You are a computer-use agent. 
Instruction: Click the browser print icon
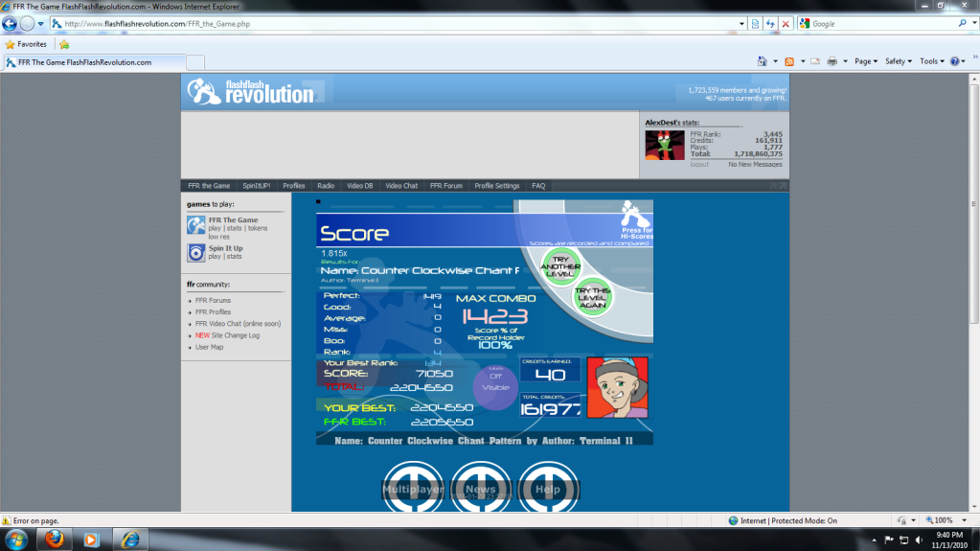pos(832,61)
